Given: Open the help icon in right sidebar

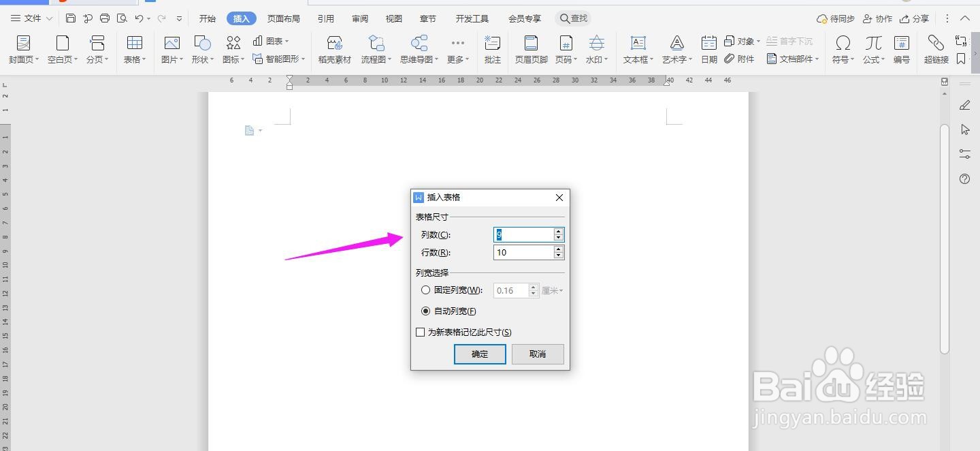Looking at the screenshot, I should (964, 179).
